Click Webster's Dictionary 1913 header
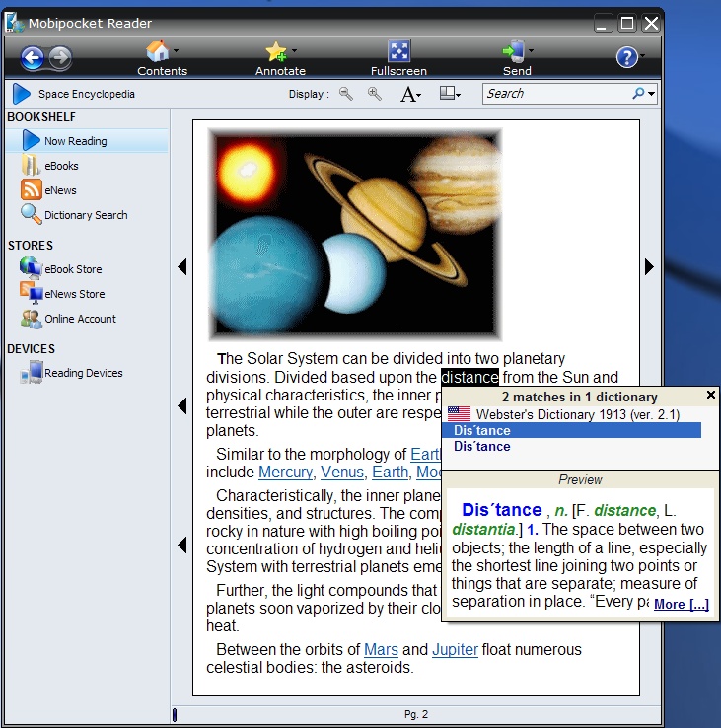 tap(578, 414)
